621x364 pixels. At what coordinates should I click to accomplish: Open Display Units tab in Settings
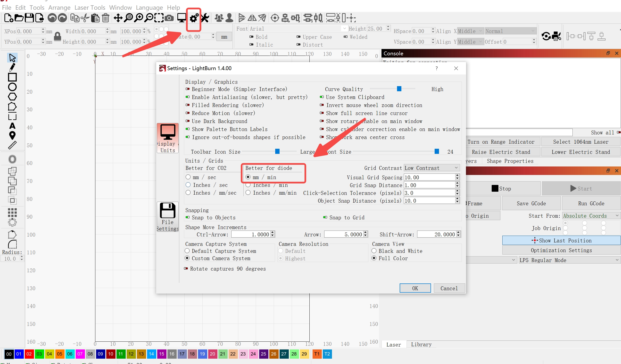[x=168, y=138]
